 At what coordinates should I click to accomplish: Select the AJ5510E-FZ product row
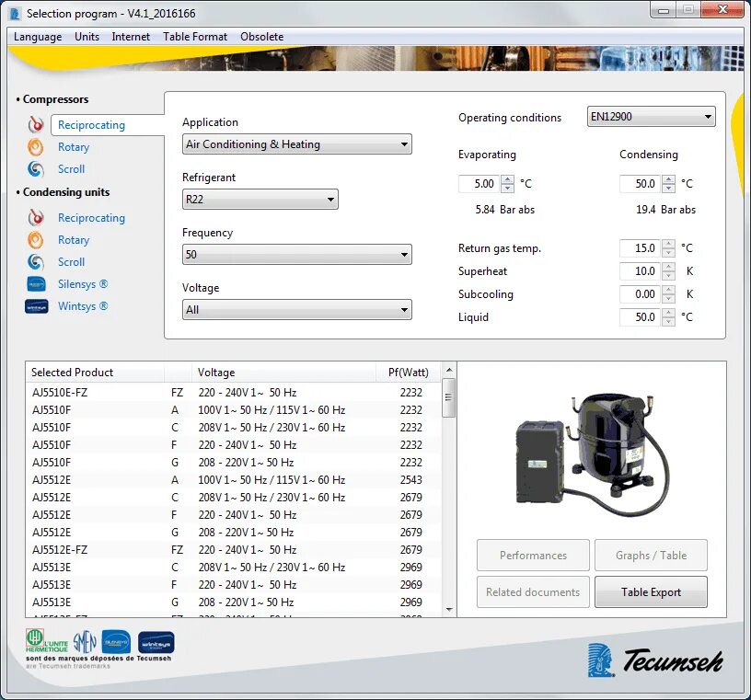[x=233, y=393]
